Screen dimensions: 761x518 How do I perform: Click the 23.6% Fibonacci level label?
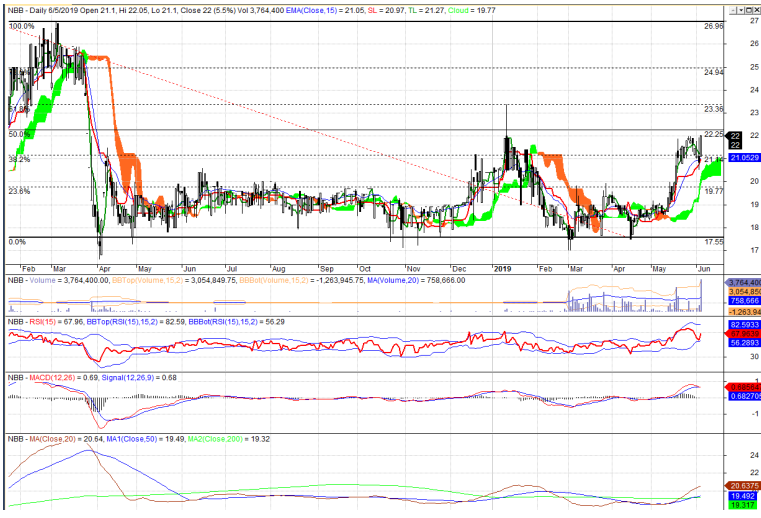[x=19, y=191]
